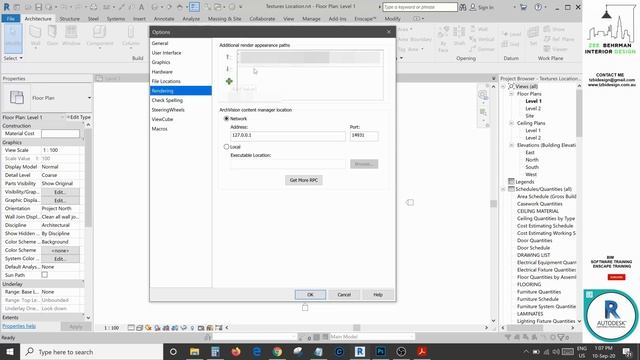This screenshot has height=360, width=640.
Task: Open the Manage ribbon tab
Action: pos(311,19)
